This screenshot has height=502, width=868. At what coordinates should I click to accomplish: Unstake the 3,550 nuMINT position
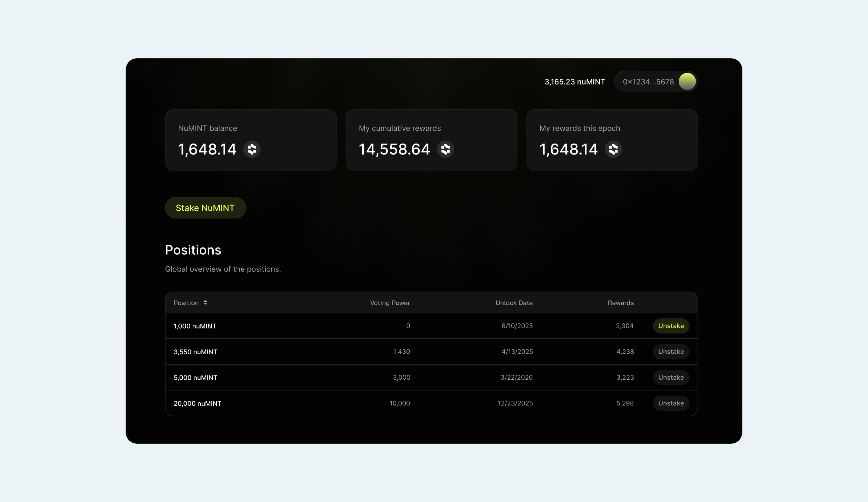pyautogui.click(x=671, y=352)
